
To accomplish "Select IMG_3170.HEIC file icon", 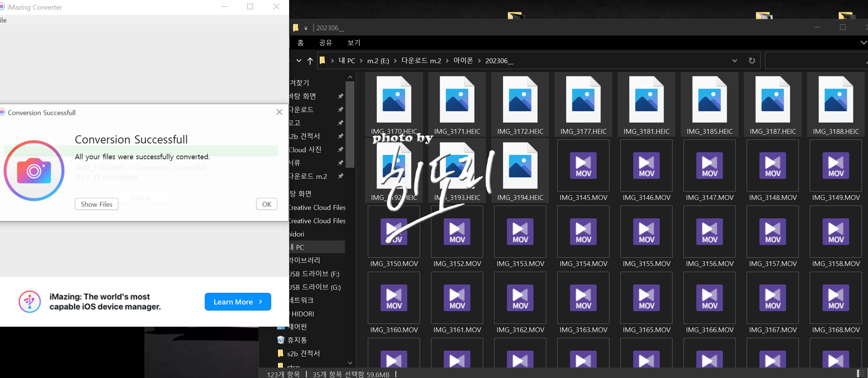I will tap(394, 99).
